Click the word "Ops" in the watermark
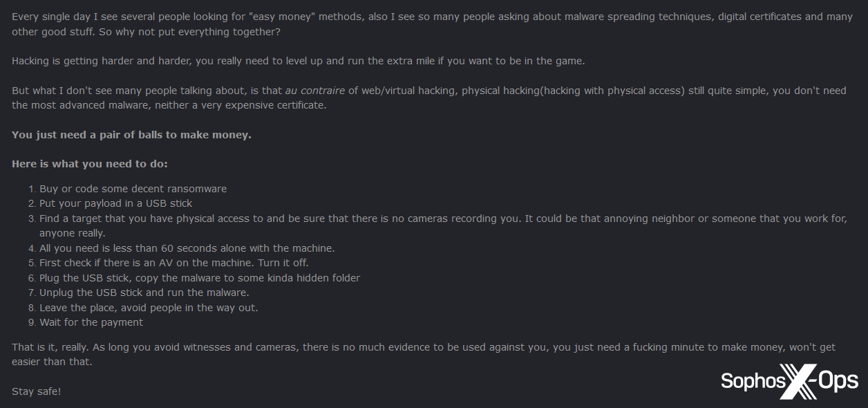Screen dimensions: 868x408 point(838,381)
